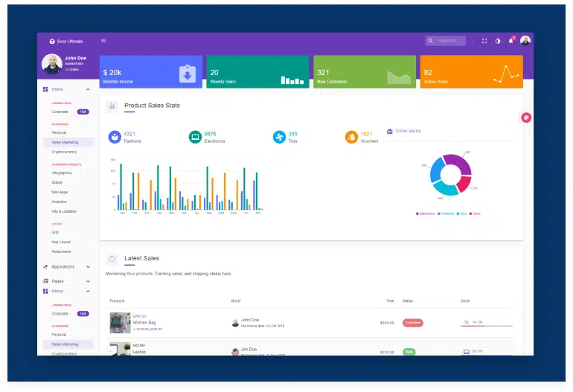Toggle the sidebar with the hamburger icon
The width and height of the screenshot is (573, 392).
(103, 41)
